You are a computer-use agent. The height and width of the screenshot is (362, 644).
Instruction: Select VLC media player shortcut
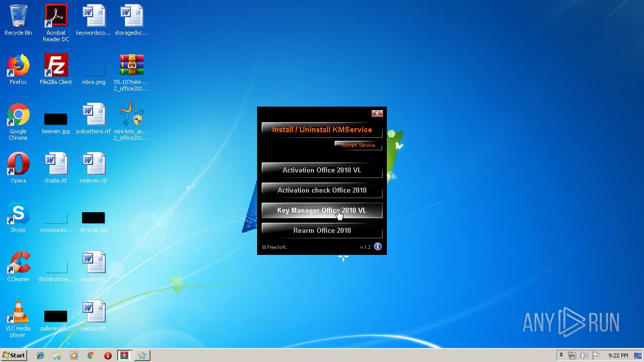(x=18, y=319)
